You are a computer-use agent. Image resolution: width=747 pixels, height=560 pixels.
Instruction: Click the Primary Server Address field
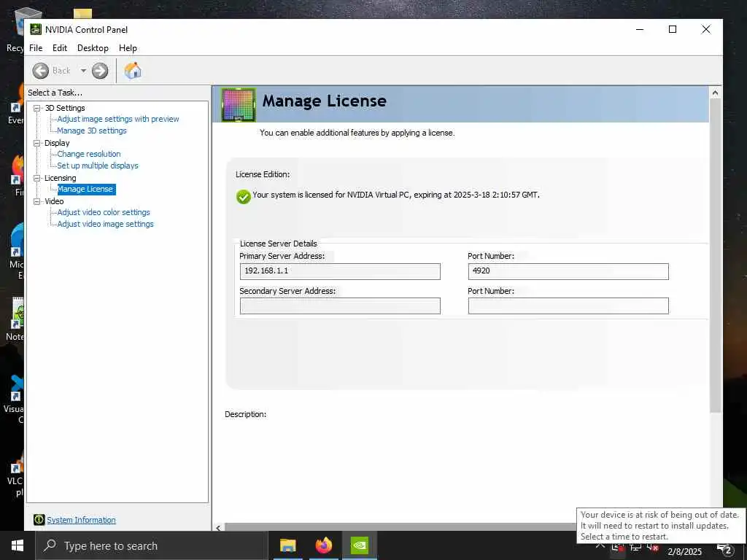[x=340, y=271]
